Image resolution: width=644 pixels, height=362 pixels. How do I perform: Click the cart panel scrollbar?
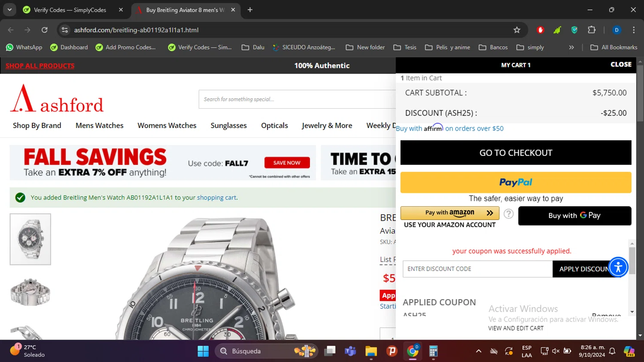click(632, 261)
